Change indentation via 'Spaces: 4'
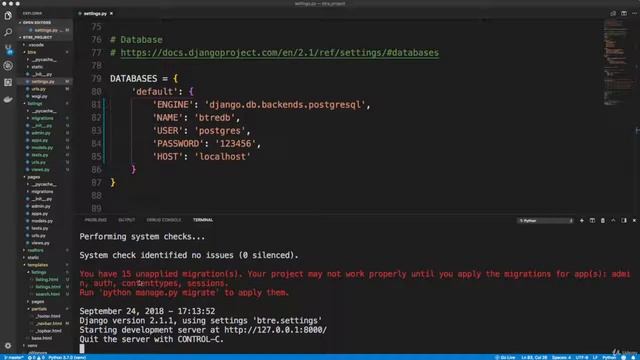The image size is (640, 360). tap(561, 358)
